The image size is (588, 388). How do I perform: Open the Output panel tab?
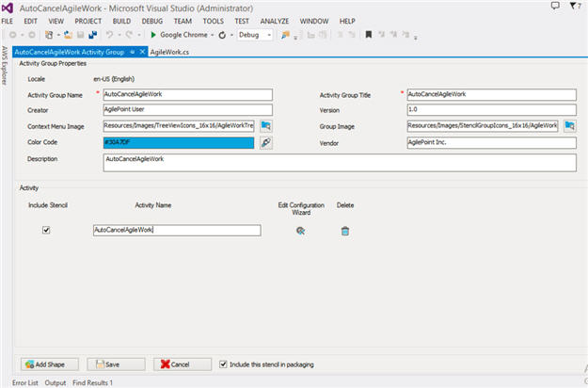(56, 382)
